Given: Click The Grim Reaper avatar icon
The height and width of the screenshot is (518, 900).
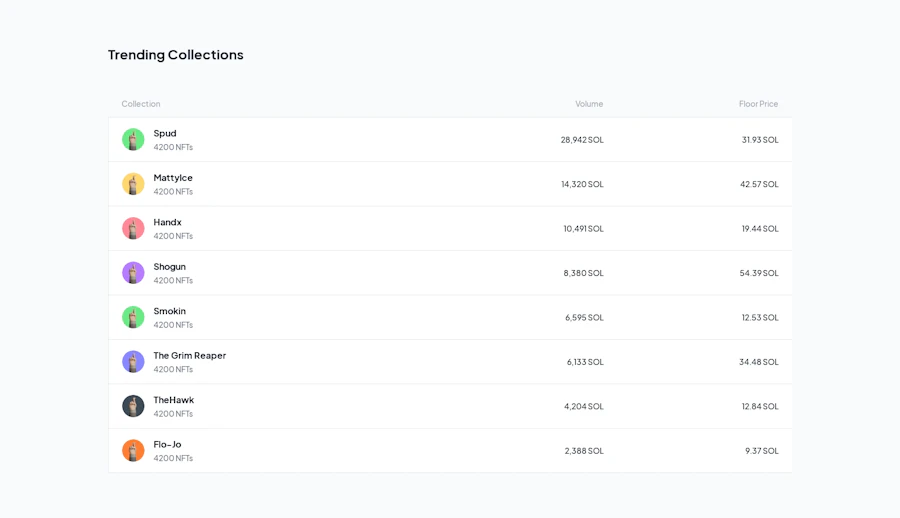Looking at the screenshot, I should tap(133, 362).
